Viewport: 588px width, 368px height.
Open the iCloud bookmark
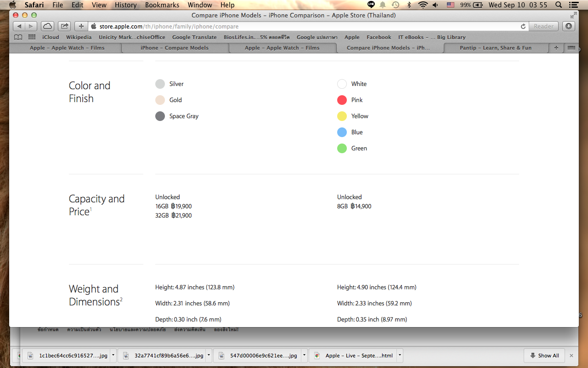tap(51, 37)
